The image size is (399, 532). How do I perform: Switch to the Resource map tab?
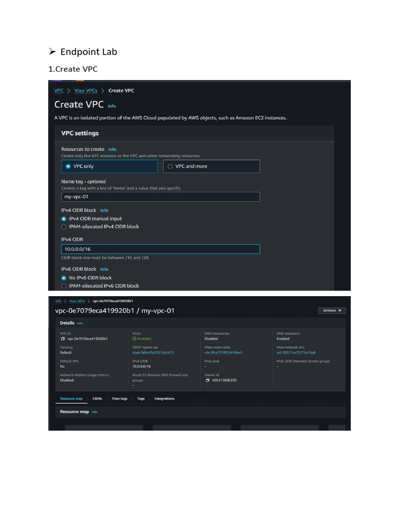tap(71, 398)
